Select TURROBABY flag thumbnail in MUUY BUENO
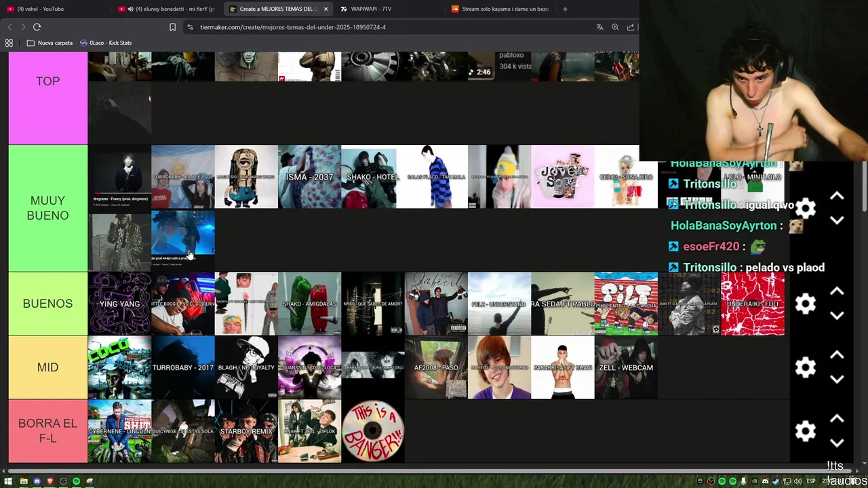 (183, 177)
